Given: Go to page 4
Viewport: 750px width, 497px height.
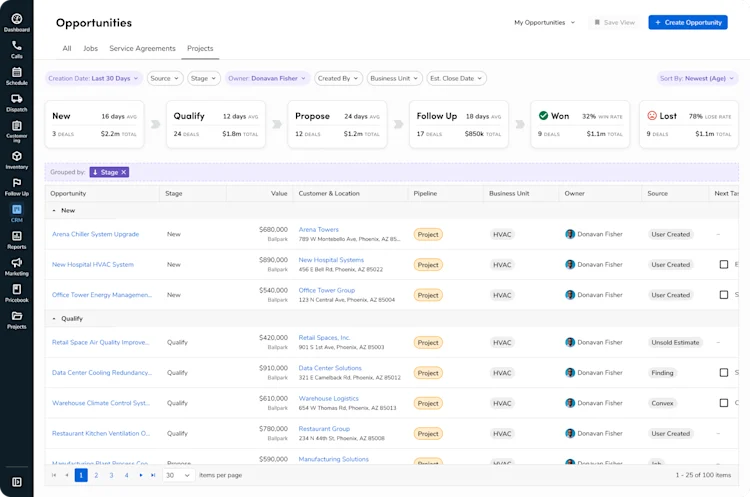Looking at the screenshot, I should click(x=126, y=475).
